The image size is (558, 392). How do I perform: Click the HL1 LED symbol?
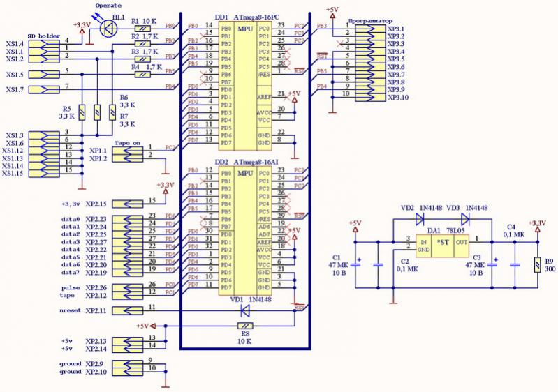[x=108, y=28]
